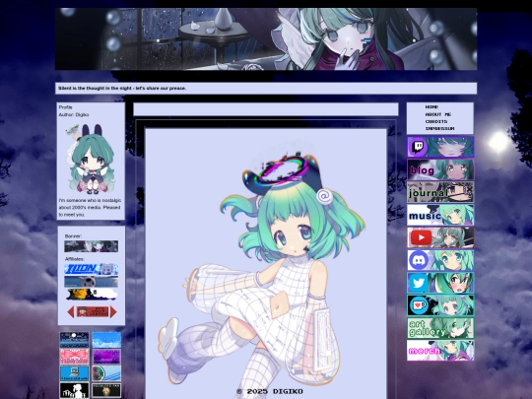Click the 'Author: Digiko' text

click(x=74, y=114)
